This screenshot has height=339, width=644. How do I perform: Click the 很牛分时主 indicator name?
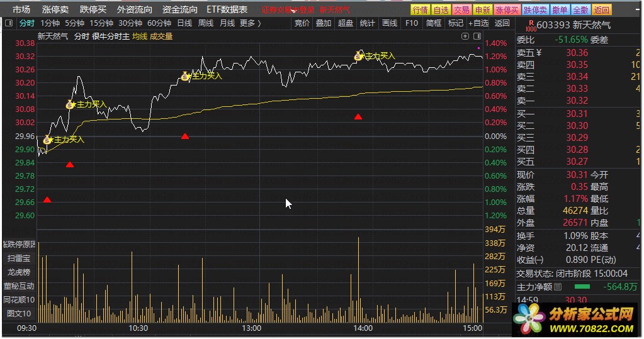click(111, 36)
